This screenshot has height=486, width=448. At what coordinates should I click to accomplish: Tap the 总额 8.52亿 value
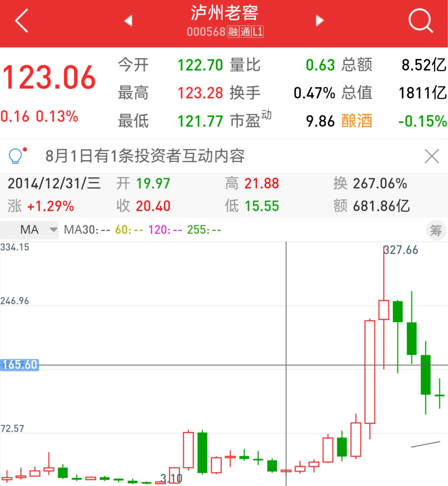pos(424,65)
